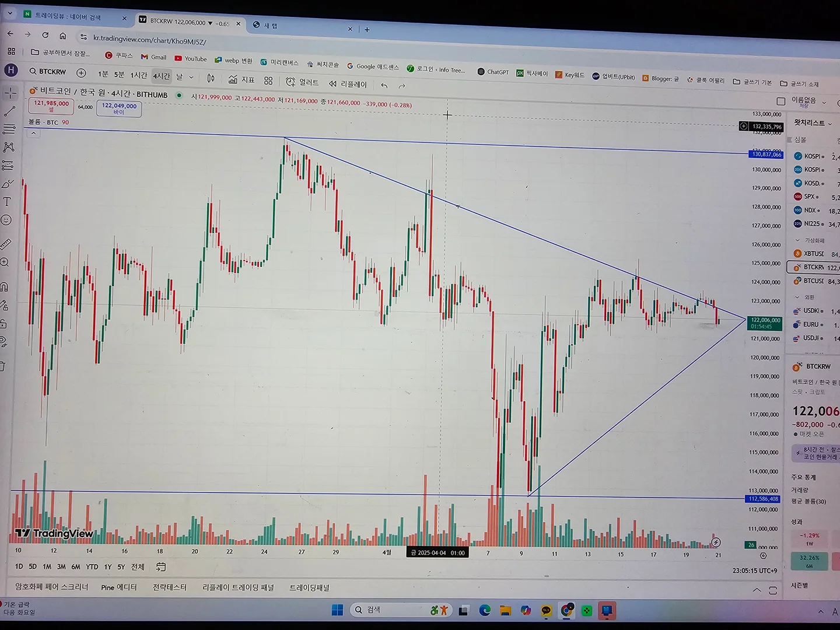Collapse the indicator legend arrow
Screen dimensions: 840x630
pos(33,133)
